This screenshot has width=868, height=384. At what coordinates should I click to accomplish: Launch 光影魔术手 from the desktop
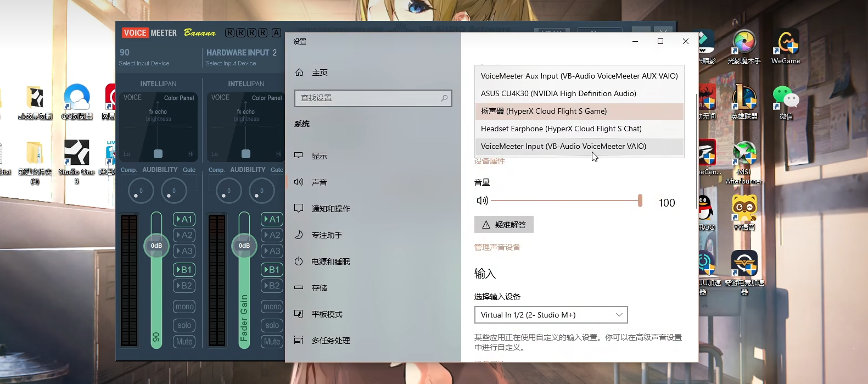pyautogui.click(x=744, y=47)
